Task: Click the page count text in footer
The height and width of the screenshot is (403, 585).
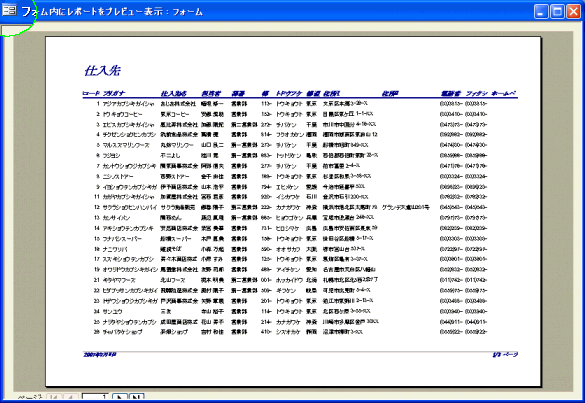Action: [505, 354]
